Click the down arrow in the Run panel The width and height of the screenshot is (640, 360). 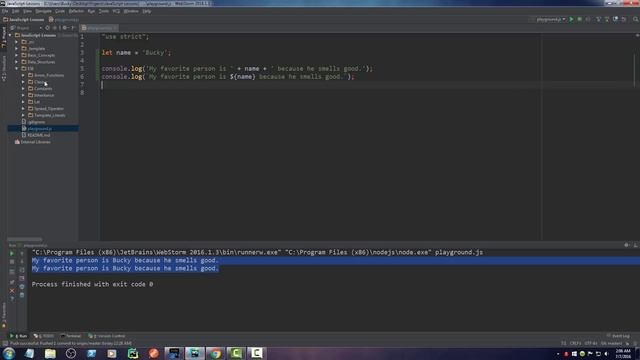(22, 262)
